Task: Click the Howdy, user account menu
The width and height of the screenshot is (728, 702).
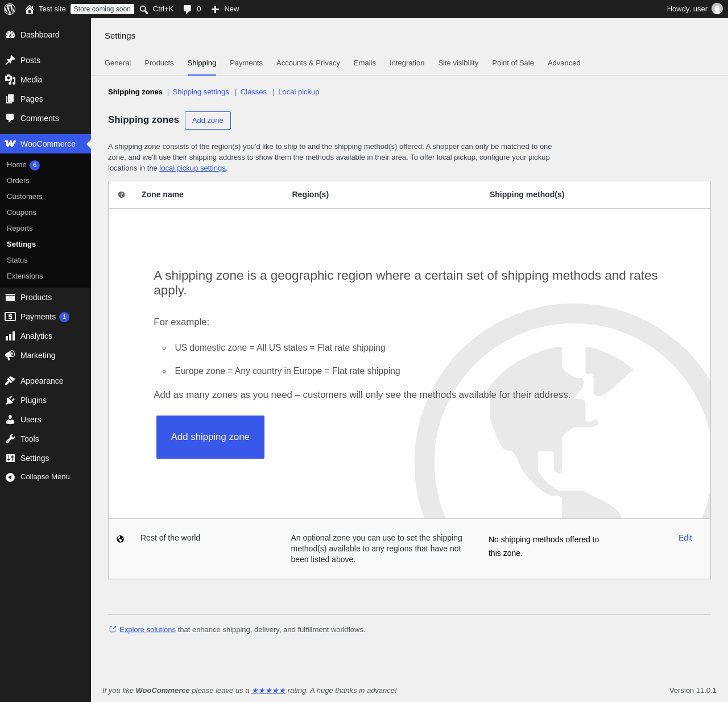Action: [694, 9]
